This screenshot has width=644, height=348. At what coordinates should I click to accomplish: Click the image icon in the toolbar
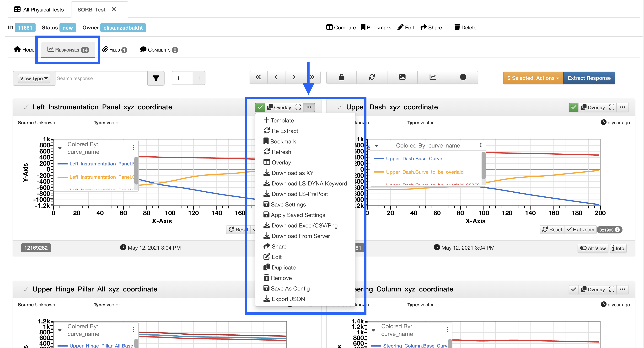point(402,77)
